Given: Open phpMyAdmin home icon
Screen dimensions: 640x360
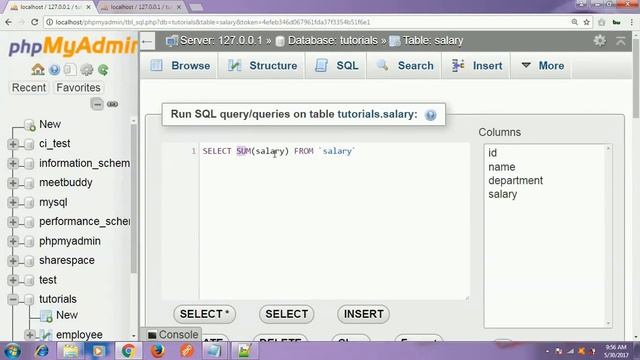Looking at the screenshot, I should click(x=38, y=70).
